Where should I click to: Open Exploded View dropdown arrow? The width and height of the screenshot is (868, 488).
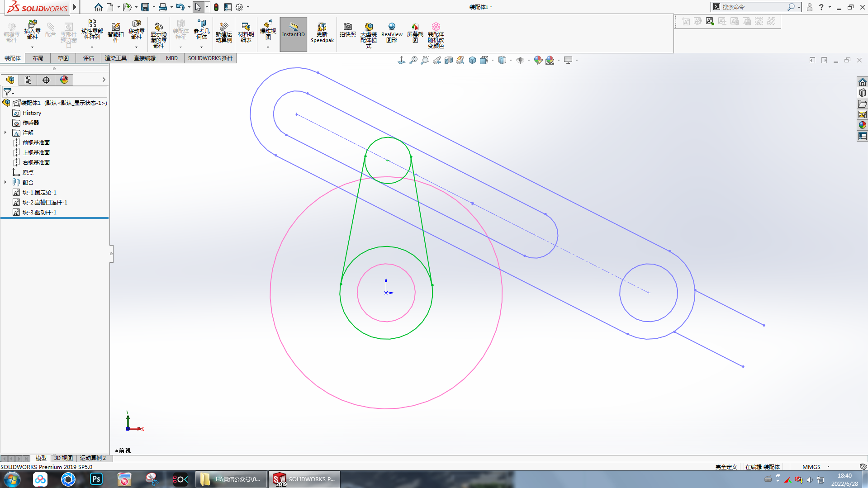(x=268, y=47)
